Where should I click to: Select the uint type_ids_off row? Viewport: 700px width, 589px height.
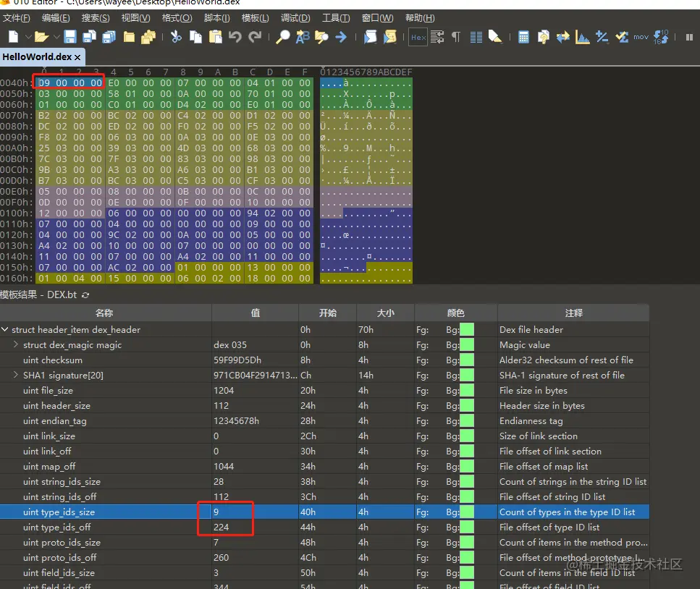point(324,527)
